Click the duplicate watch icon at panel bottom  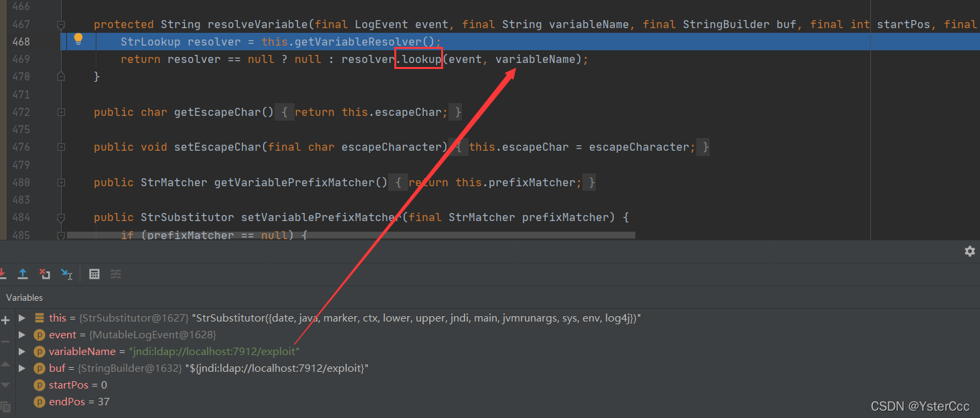(x=5, y=407)
